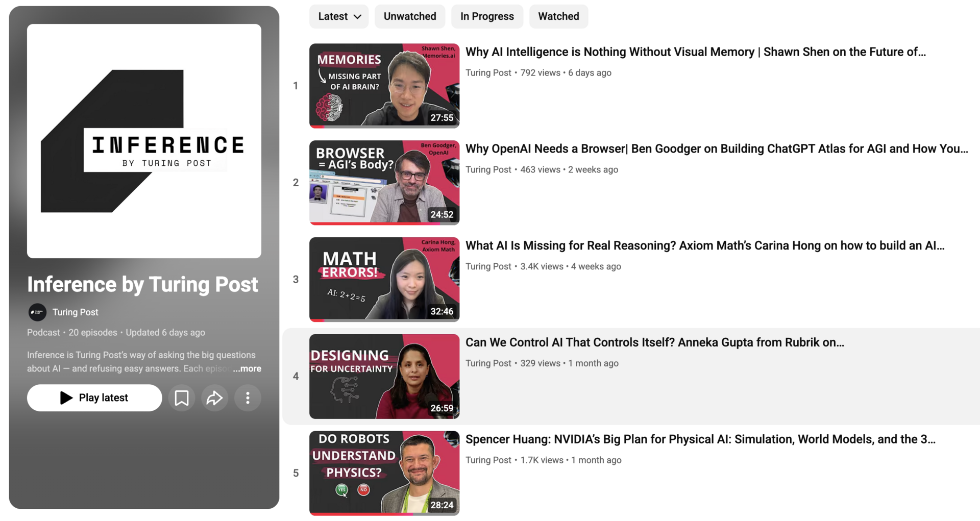Filter episodes by Unwatched
This screenshot has height=521, width=980.
[x=409, y=16]
